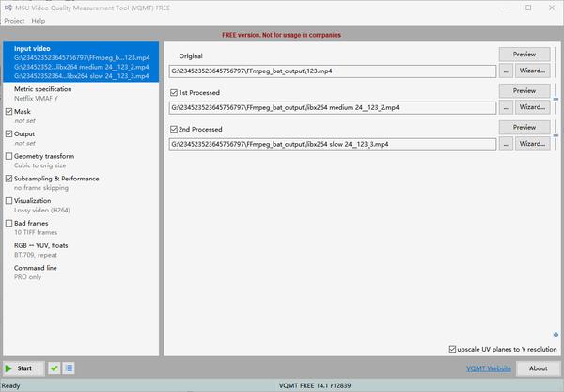
Task: Preview the 1st Processed video
Action: (x=525, y=91)
